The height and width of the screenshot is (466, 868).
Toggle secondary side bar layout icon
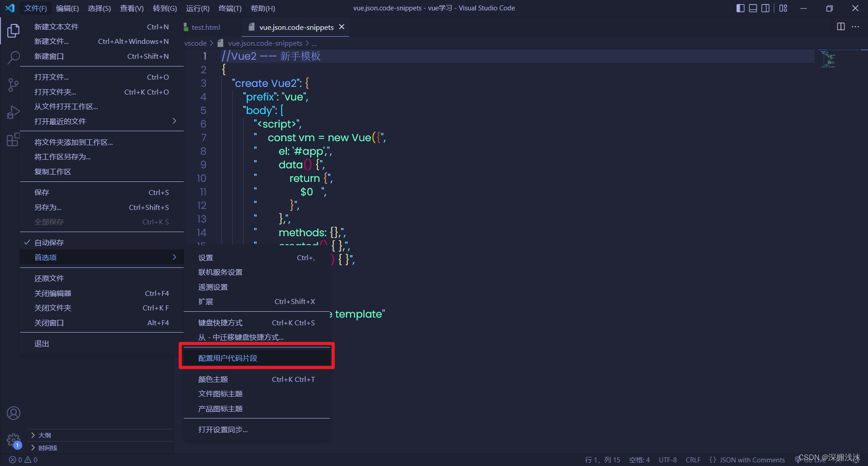click(765, 8)
